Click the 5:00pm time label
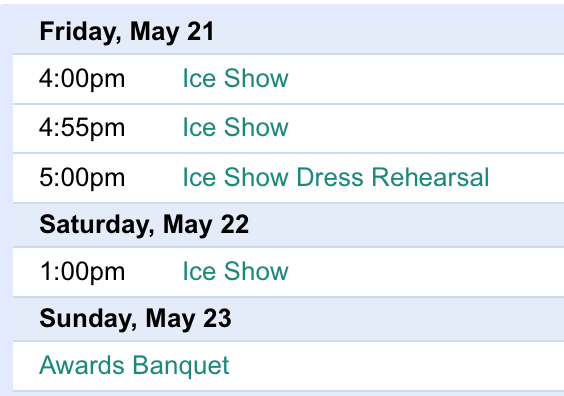This screenshot has width=564, height=396. pyautogui.click(x=82, y=177)
